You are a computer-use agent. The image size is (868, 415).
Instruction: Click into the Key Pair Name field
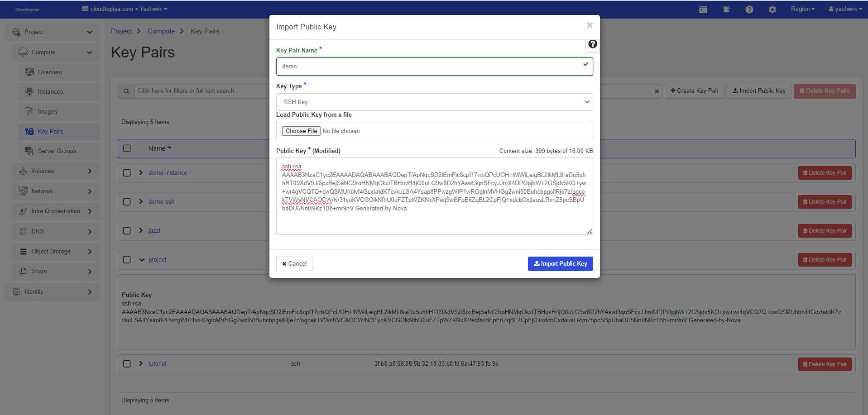(x=430, y=67)
